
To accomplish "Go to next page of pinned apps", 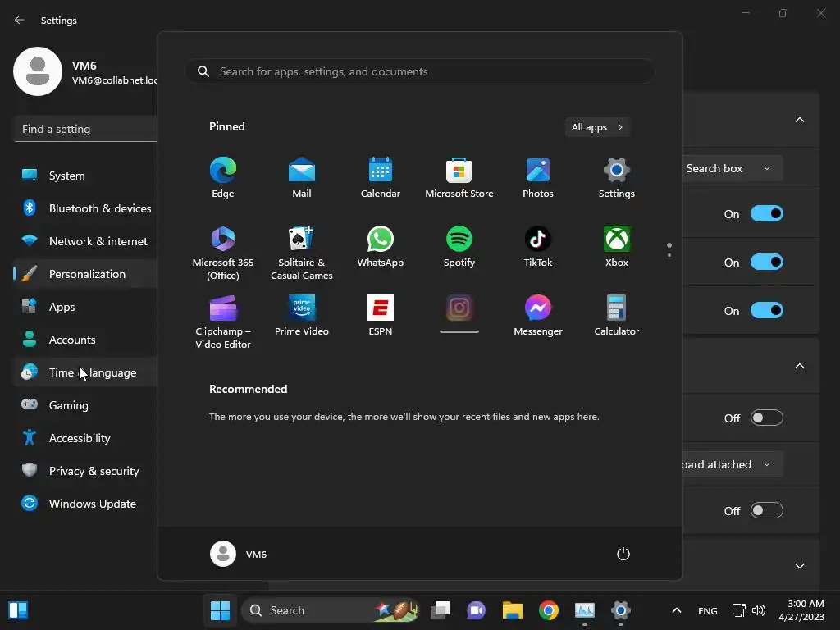I will point(669,255).
